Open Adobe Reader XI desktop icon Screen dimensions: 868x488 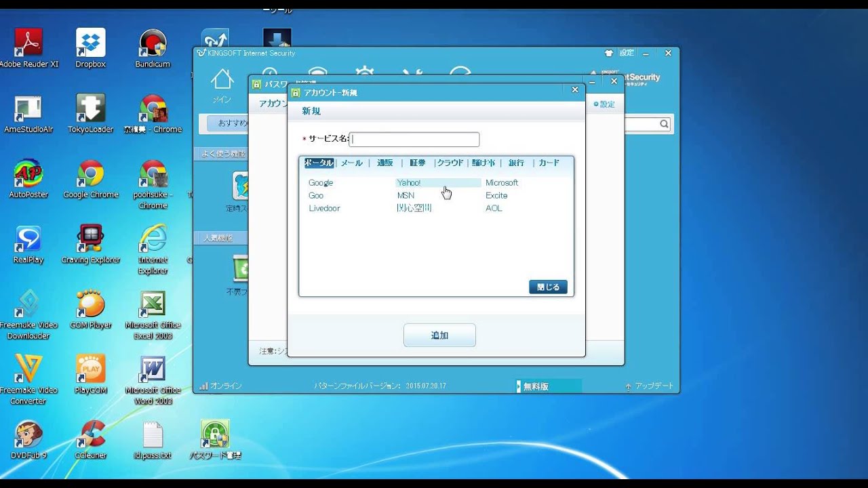(28, 47)
